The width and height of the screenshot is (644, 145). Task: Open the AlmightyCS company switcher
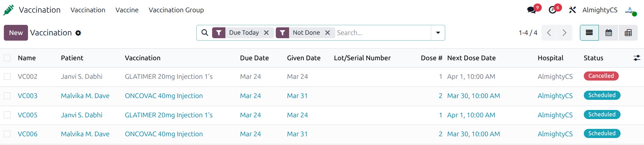(x=600, y=10)
